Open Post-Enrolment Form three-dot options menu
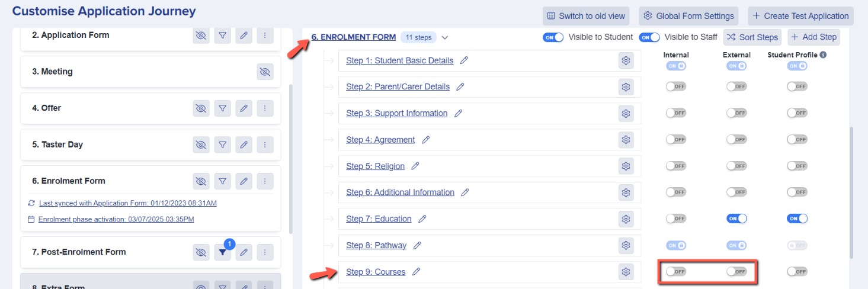Image resolution: width=868 pixels, height=289 pixels. [265, 252]
